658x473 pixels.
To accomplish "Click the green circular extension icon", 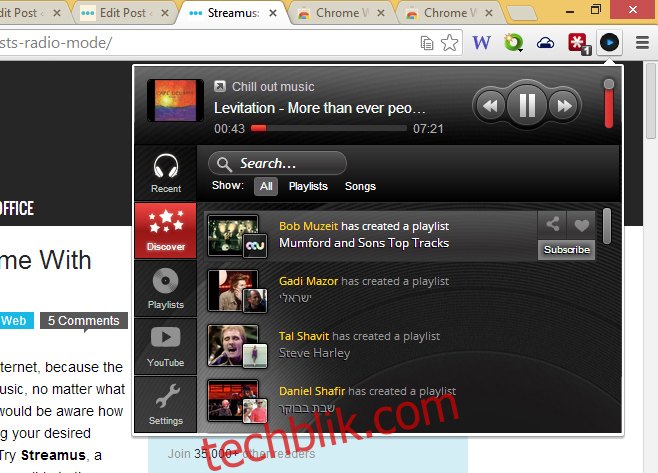I will (x=514, y=42).
